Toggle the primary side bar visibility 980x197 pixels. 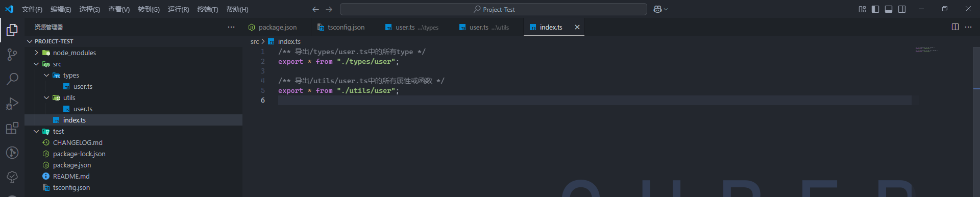[x=875, y=9]
